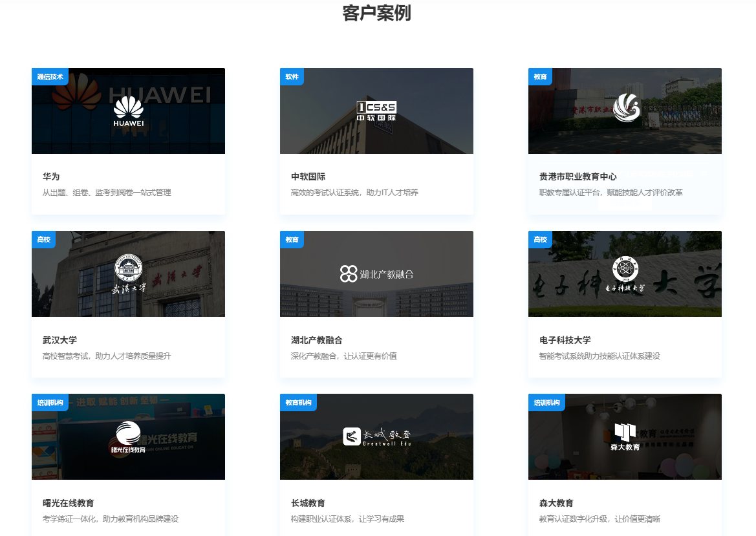Click the 贵港市职业教育中心 circular white logo
Image resolution: width=756 pixels, height=536 pixels.
(x=625, y=107)
